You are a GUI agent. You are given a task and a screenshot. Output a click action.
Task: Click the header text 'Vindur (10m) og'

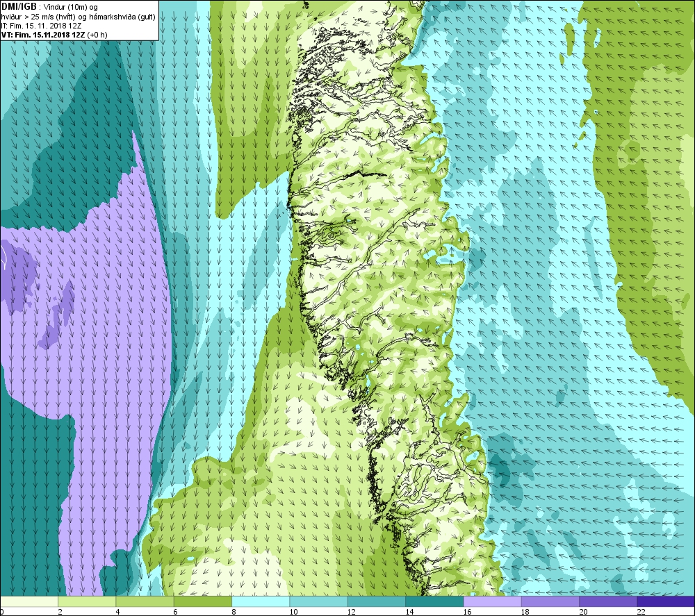point(70,8)
